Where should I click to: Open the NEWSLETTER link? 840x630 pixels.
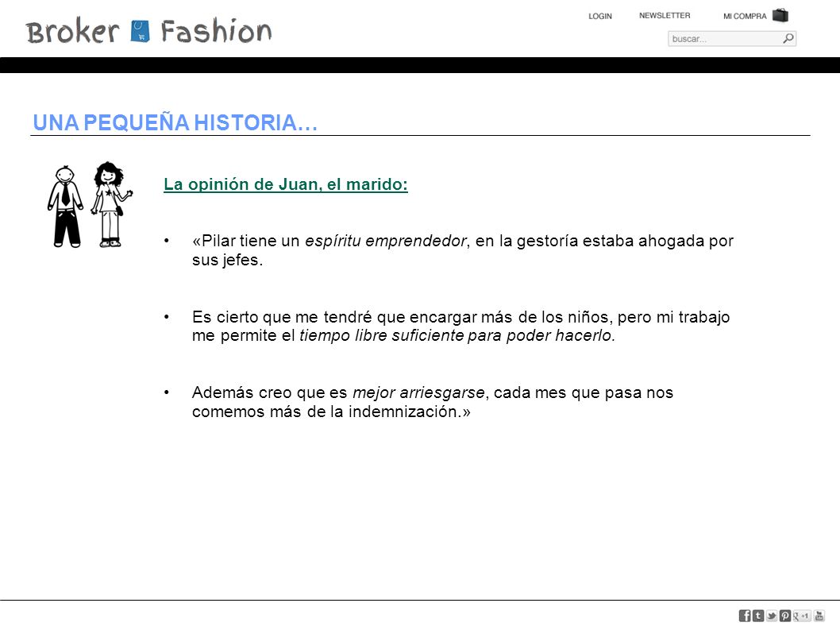pos(665,16)
